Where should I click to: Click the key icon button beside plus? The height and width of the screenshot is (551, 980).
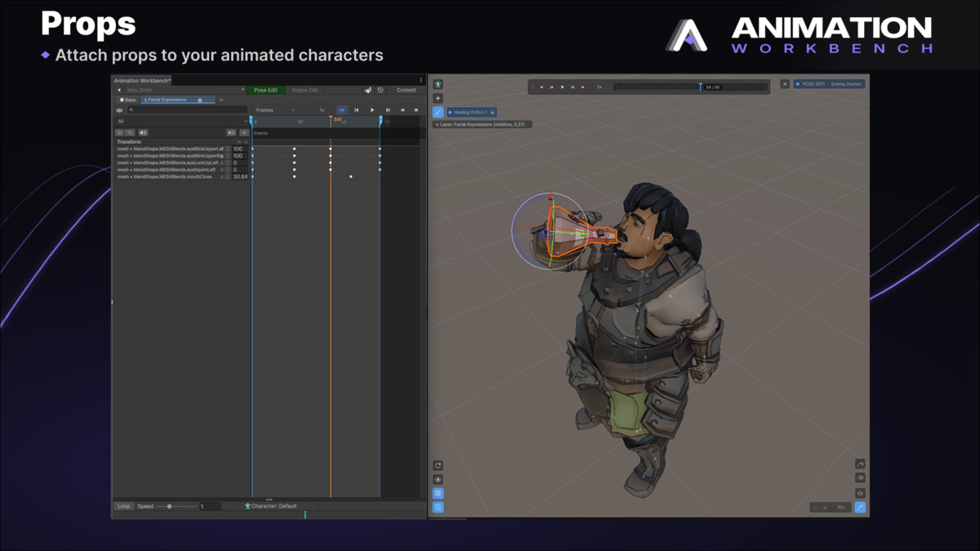[231, 132]
